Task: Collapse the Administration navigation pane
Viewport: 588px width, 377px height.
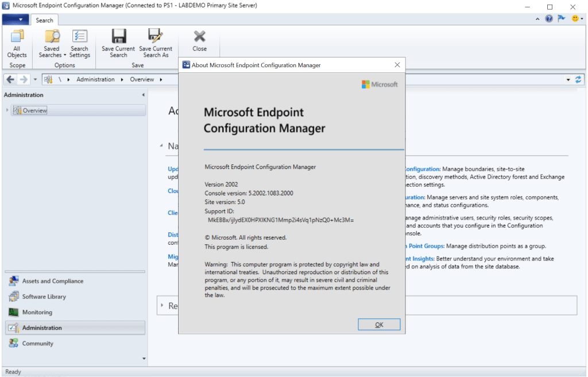Action: (143, 95)
